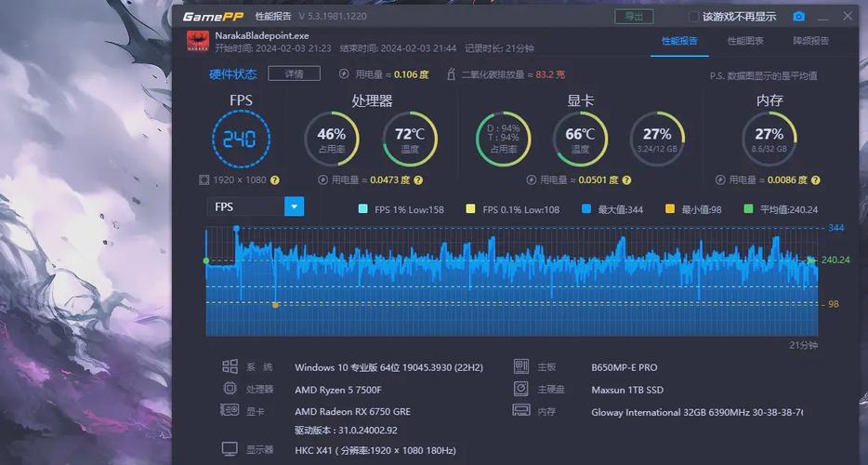Click 'B650MP-E PRO' motherboard text
Screen dimensions: 868x465
coord(625,367)
